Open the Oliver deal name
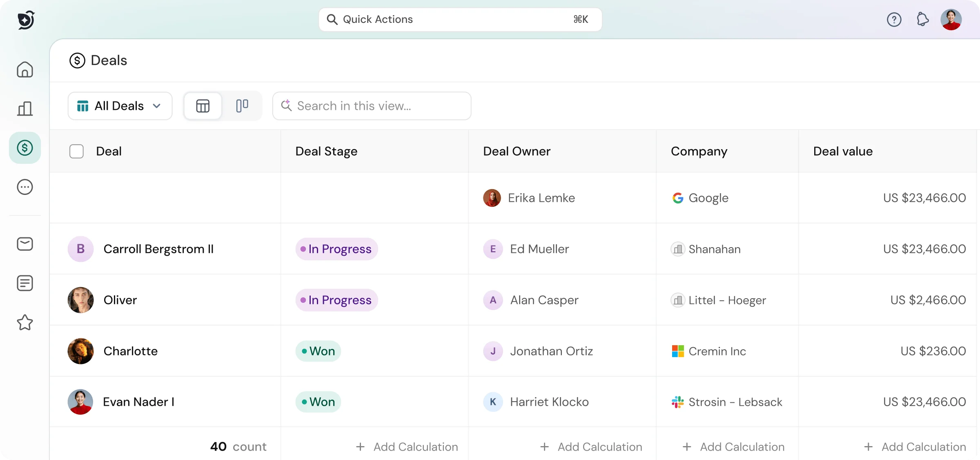 (120, 300)
